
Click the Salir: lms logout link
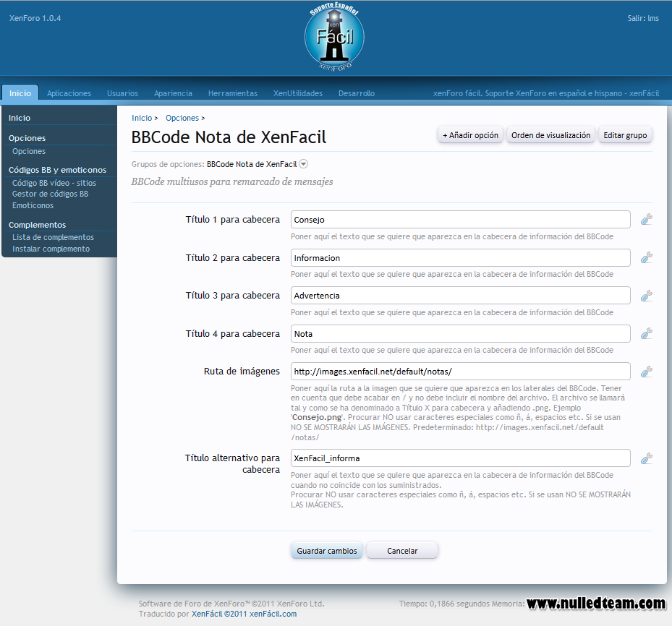(x=643, y=18)
